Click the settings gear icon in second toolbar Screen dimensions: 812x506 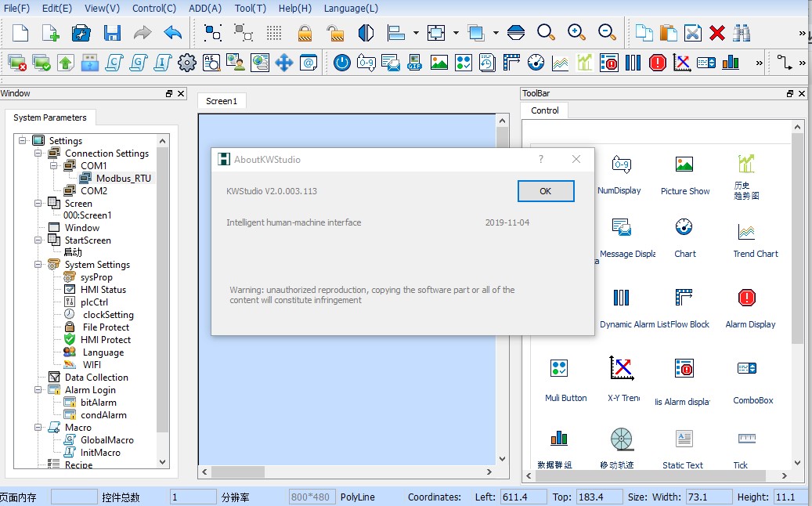187,63
